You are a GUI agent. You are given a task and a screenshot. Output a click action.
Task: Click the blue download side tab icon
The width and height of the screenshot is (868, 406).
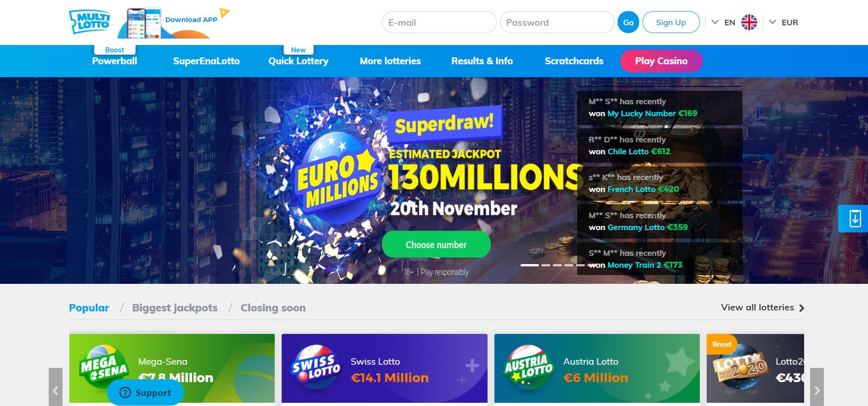pos(854,219)
